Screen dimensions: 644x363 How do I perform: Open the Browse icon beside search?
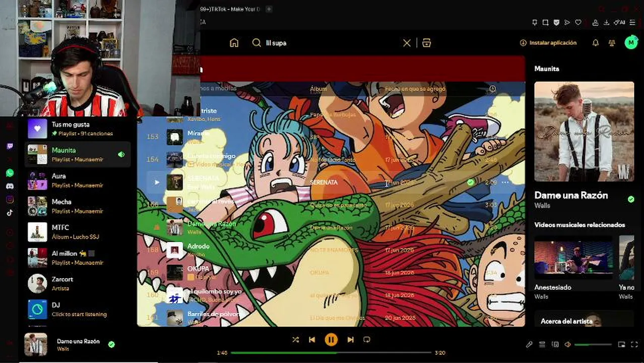pyautogui.click(x=427, y=43)
